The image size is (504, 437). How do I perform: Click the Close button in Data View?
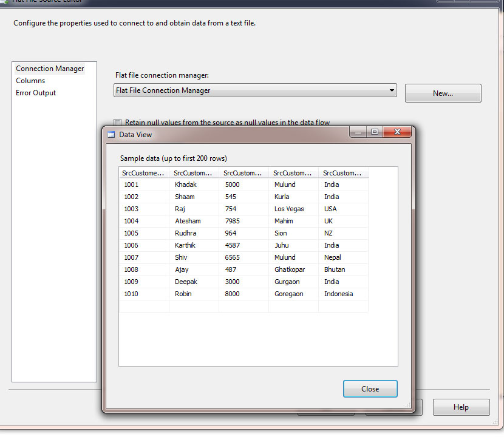click(x=370, y=388)
